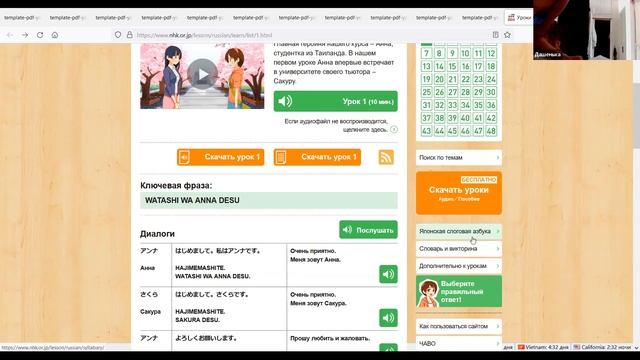
Task: Click the Скачать уроки free banner
Action: [459, 193]
